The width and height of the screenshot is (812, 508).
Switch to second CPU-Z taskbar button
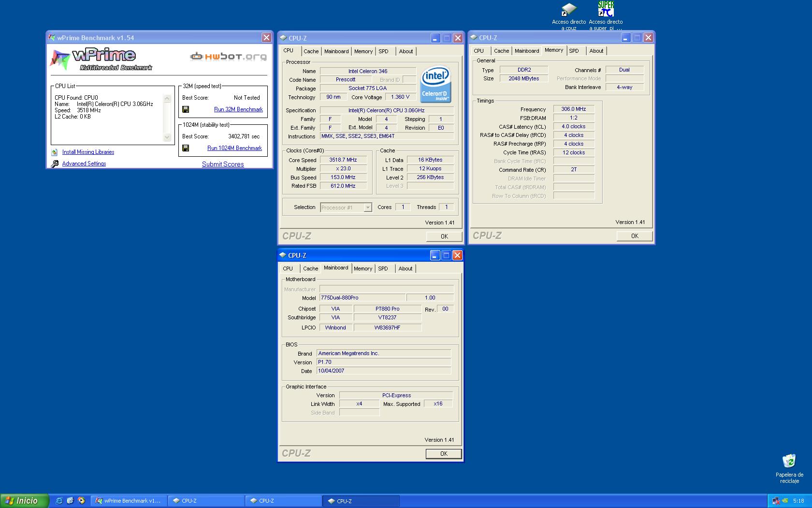[284, 501]
